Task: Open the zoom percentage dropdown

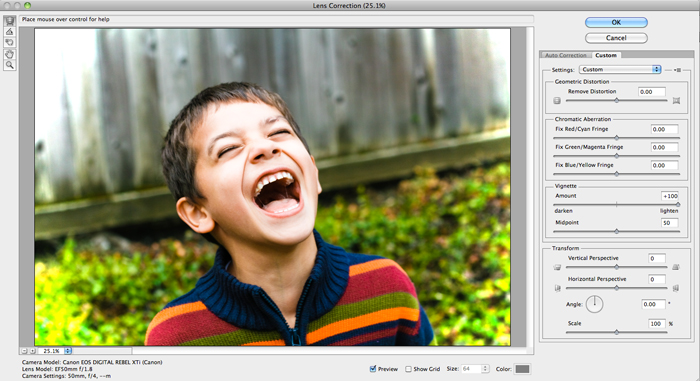Action: tap(68, 351)
